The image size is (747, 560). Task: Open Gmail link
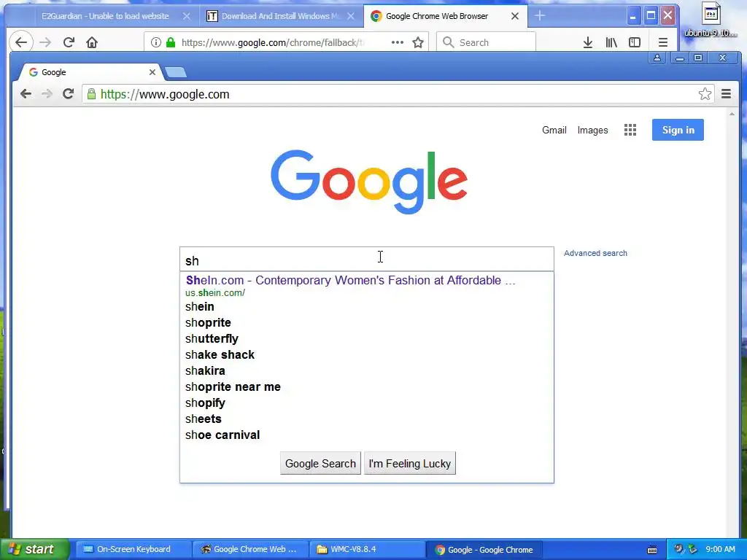point(554,130)
